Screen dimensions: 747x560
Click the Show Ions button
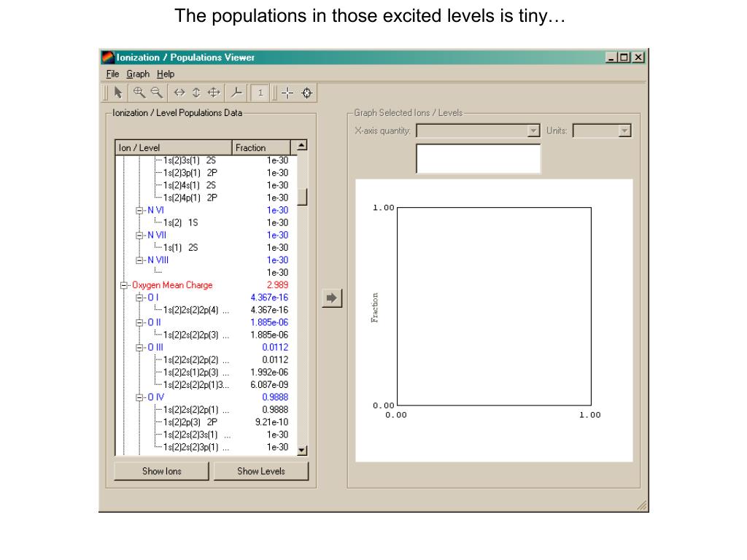(161, 471)
